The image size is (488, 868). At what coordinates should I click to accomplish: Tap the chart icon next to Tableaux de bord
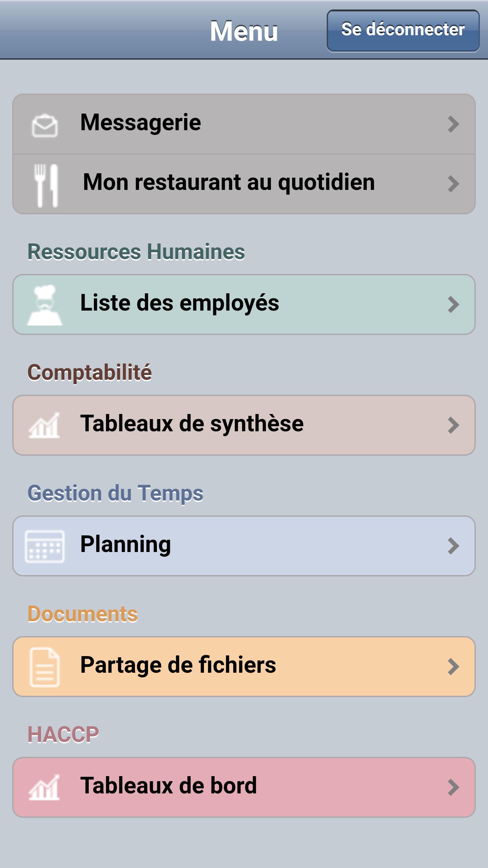pos(44,787)
